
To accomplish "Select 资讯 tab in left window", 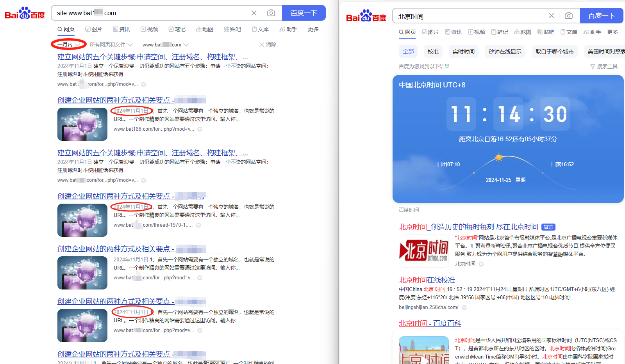I will point(121,29).
